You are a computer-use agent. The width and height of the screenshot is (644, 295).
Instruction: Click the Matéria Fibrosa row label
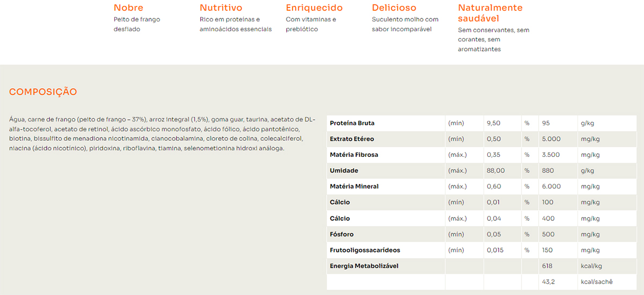coord(354,155)
